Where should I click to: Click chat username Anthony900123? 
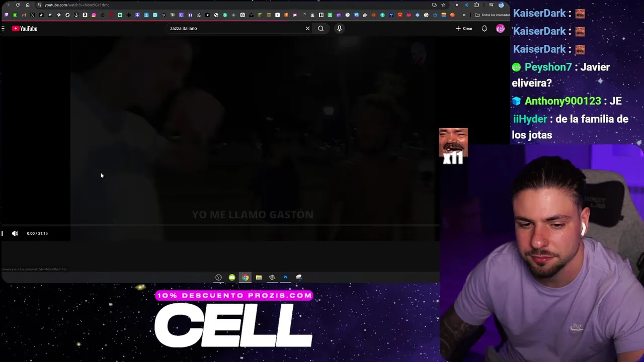[x=562, y=101]
